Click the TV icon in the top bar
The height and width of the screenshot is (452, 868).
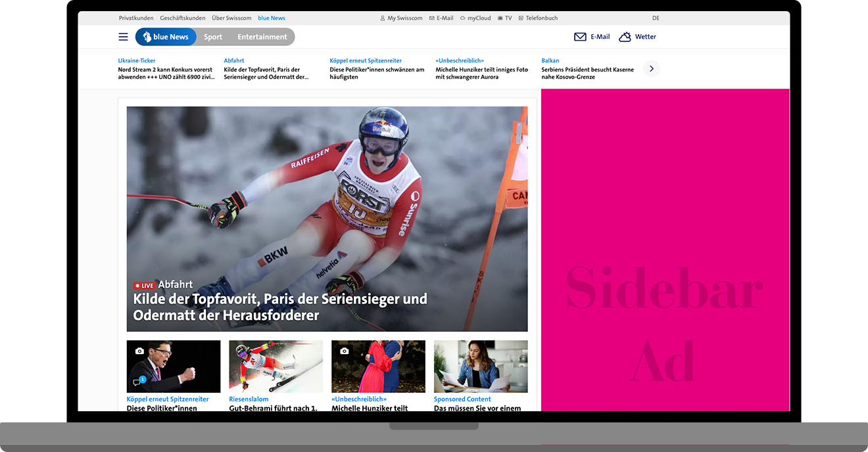point(500,18)
